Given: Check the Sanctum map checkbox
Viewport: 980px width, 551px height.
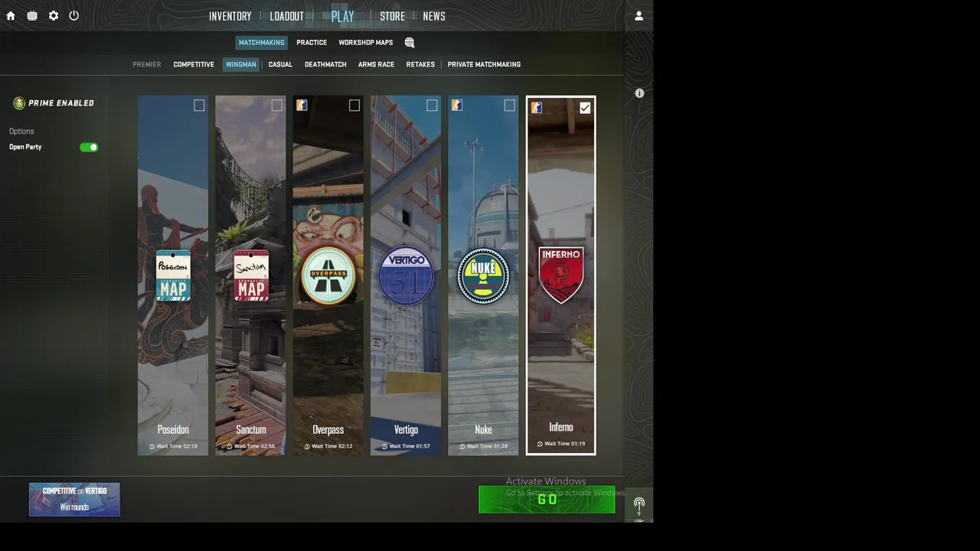Looking at the screenshot, I should click(x=276, y=106).
